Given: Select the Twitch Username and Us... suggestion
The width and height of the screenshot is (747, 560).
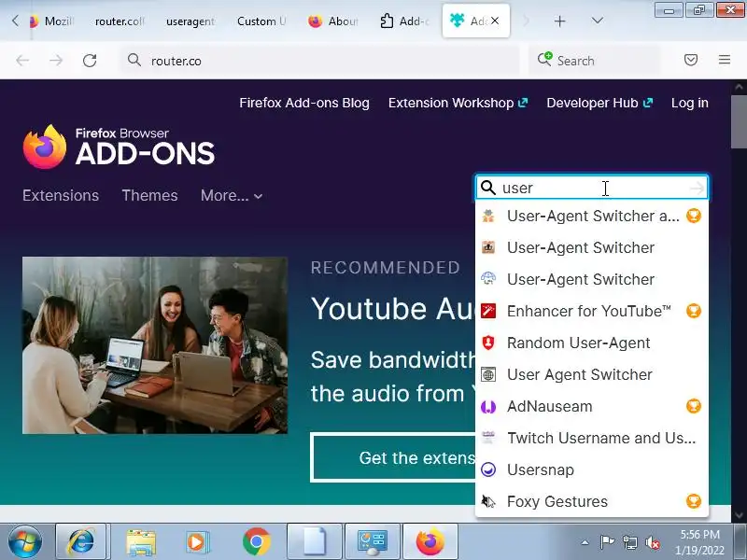Looking at the screenshot, I should pos(592,438).
